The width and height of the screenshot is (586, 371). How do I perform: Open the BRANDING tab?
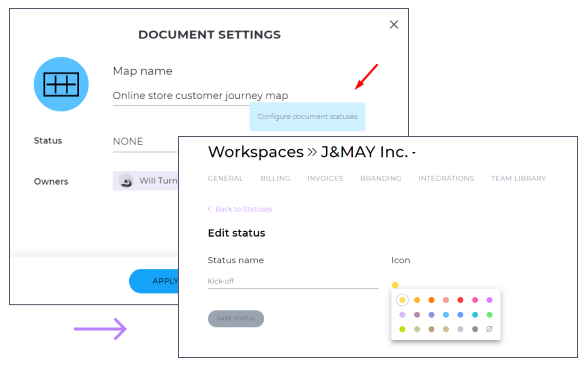click(x=380, y=179)
